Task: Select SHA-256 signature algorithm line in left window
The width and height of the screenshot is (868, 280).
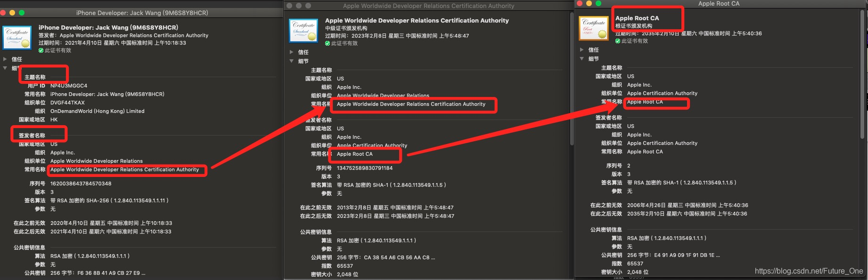Action: 109,200
